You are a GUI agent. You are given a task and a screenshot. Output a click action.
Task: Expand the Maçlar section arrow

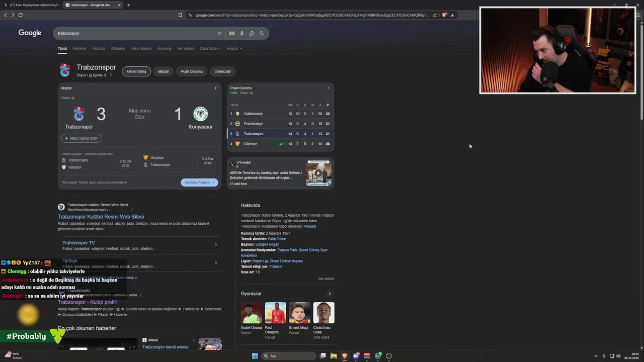(x=216, y=88)
